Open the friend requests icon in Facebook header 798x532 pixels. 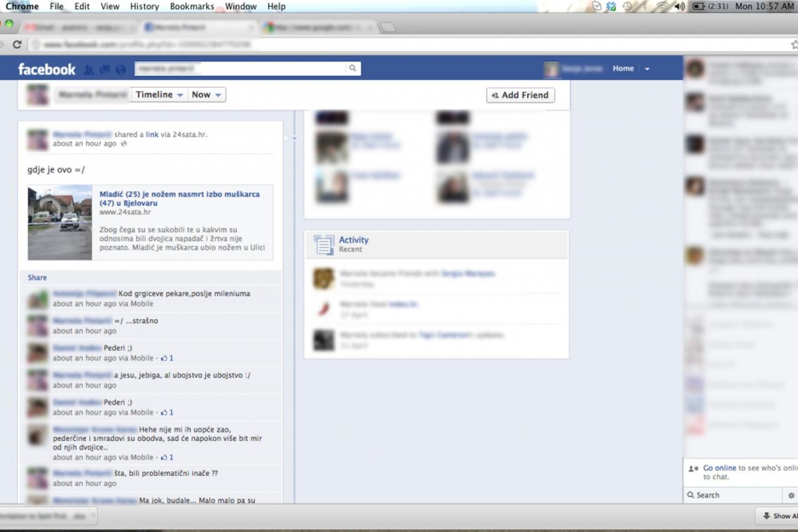(x=89, y=69)
